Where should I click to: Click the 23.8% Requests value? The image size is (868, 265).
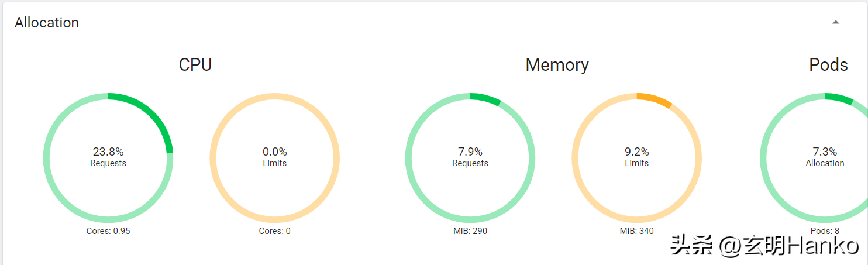tap(108, 152)
